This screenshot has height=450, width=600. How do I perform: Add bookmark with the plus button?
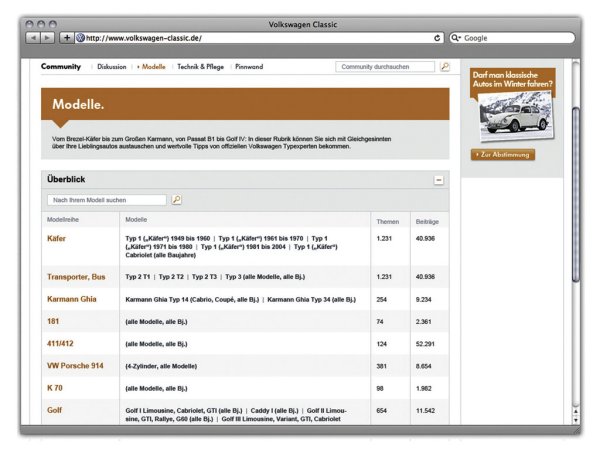67,38
